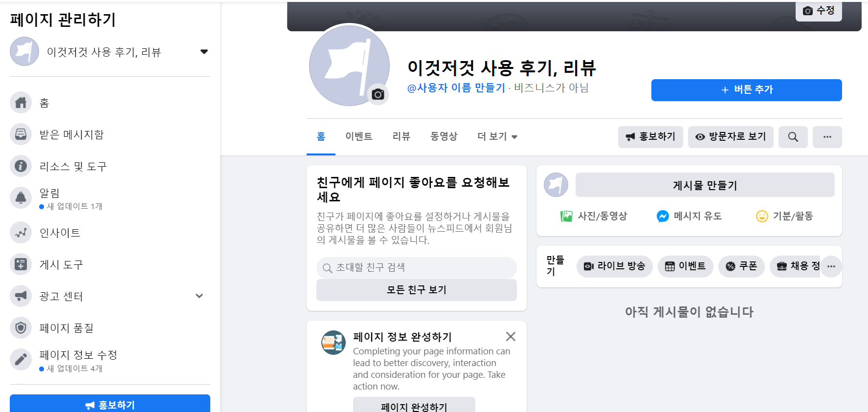Edit the cover photo (수정)

[819, 11]
